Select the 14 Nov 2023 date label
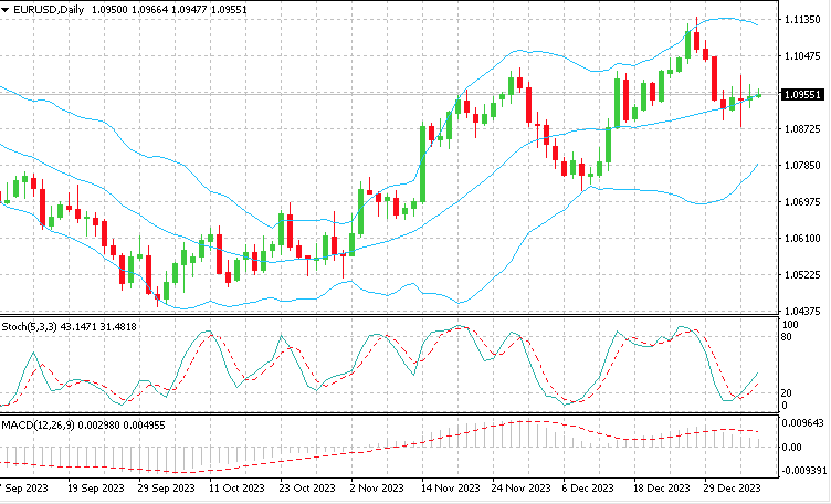The height and width of the screenshot is (504, 831). 450,488
